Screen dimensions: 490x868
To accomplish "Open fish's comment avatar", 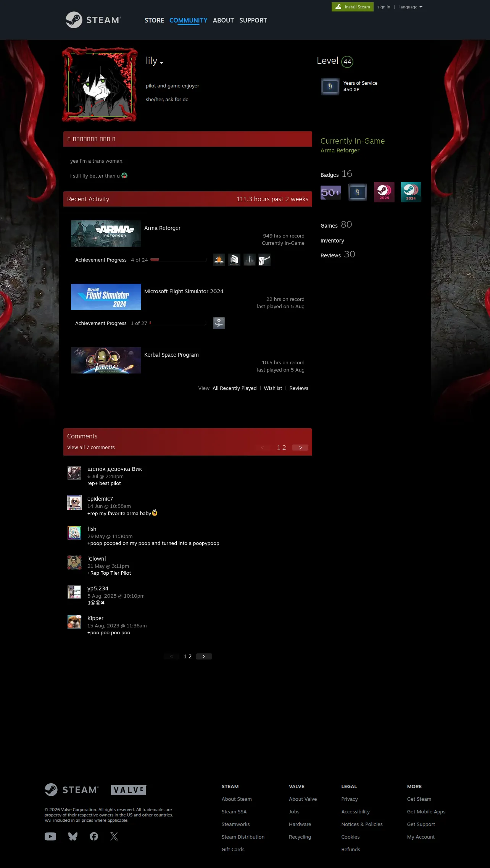I will click(74, 533).
